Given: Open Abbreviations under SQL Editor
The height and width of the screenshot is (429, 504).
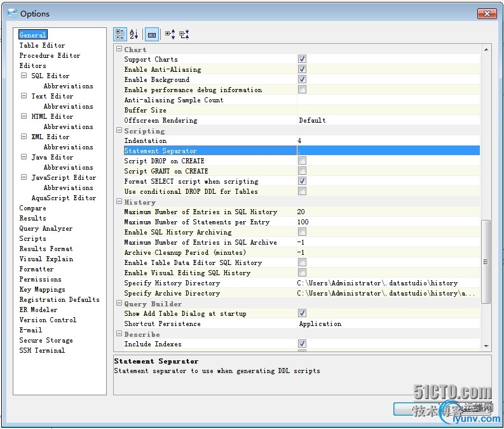Looking at the screenshot, I should point(69,86).
